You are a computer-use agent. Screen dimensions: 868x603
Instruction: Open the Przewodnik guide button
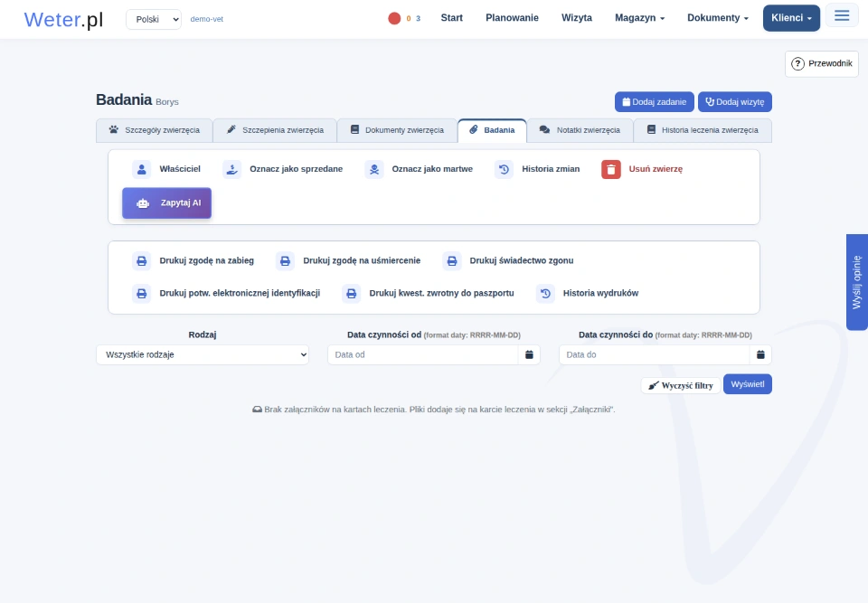pyautogui.click(x=822, y=63)
